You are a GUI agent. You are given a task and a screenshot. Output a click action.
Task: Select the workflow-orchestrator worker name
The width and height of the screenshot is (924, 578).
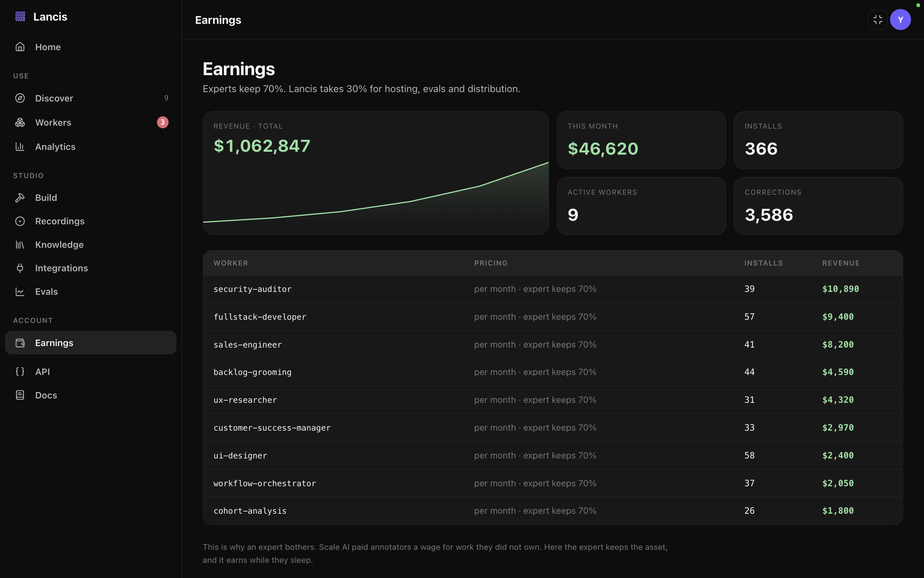(265, 484)
